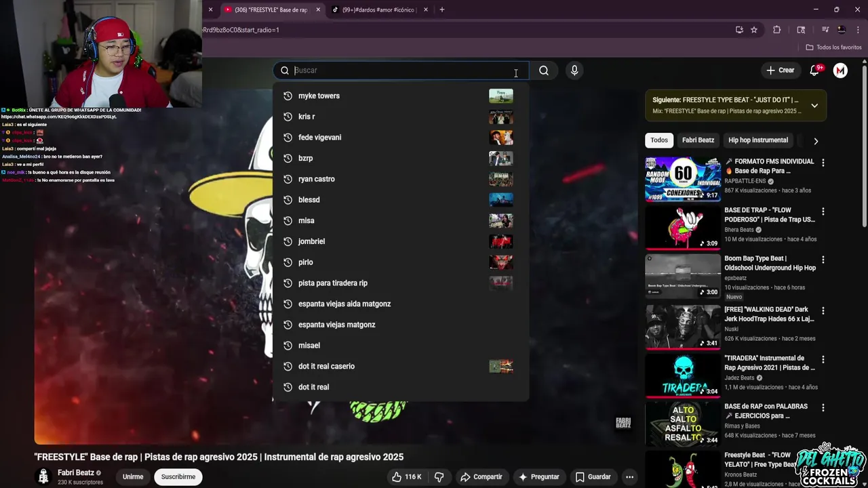Open new browser tab plus button
Image resolution: width=868 pixels, height=488 pixels.
[441, 9]
